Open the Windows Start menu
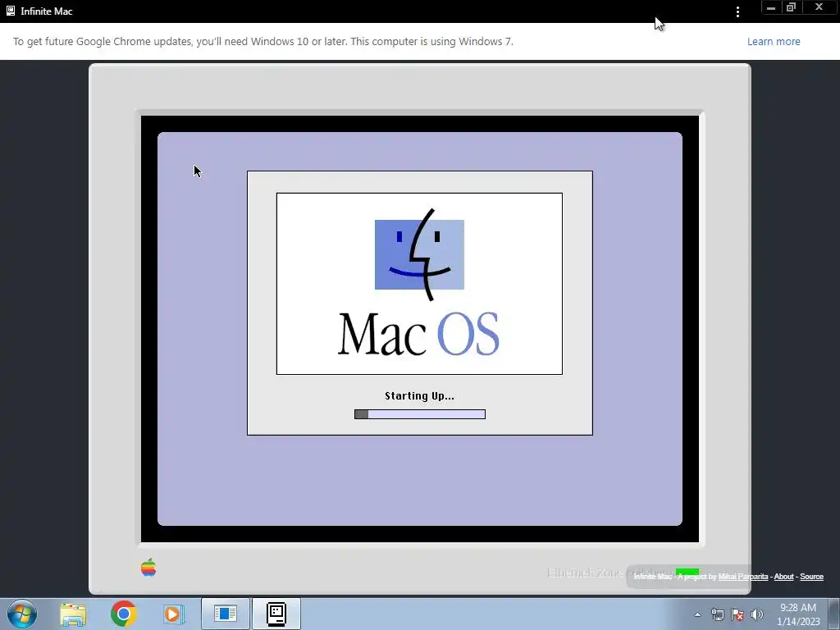 [x=22, y=614]
